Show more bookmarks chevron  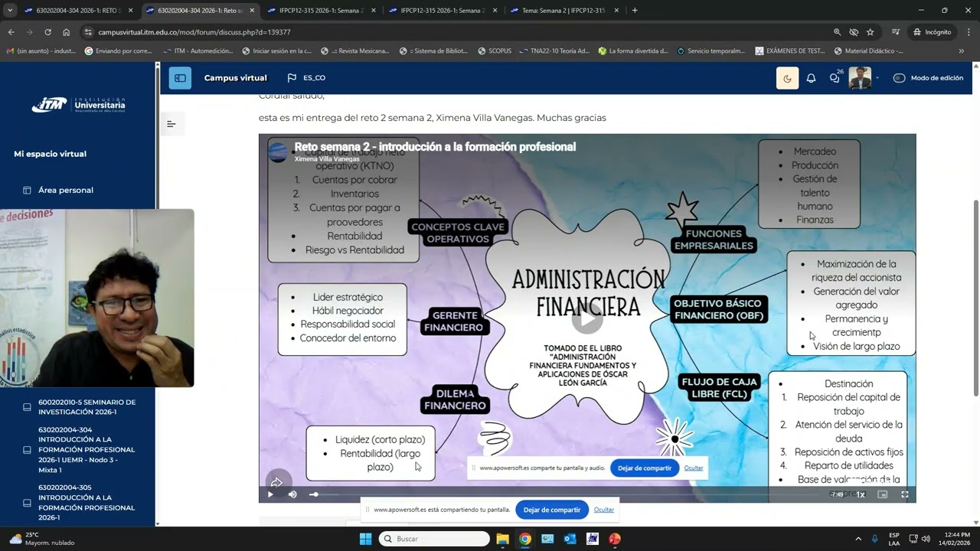coord(962,51)
